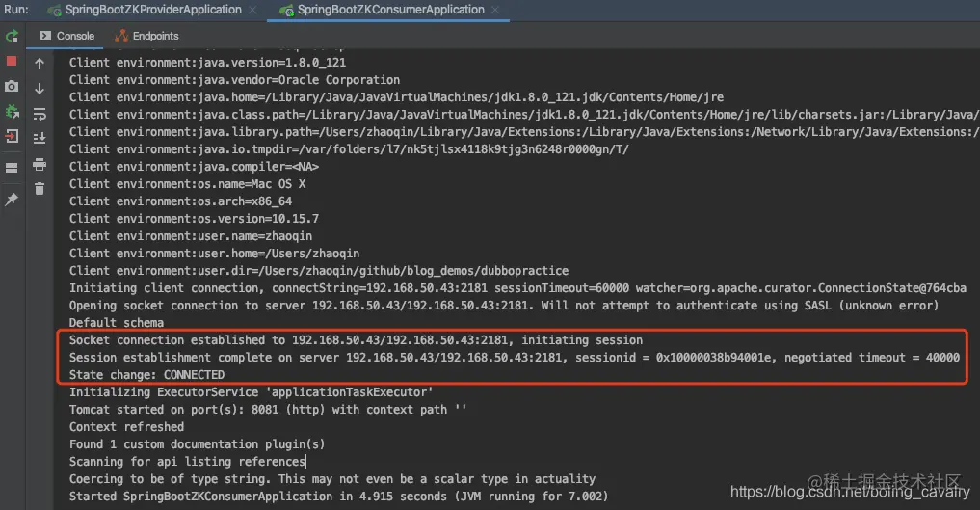Close the SpringBootZKConsumerApplication tab
The height and width of the screenshot is (510, 980).
click(x=495, y=10)
